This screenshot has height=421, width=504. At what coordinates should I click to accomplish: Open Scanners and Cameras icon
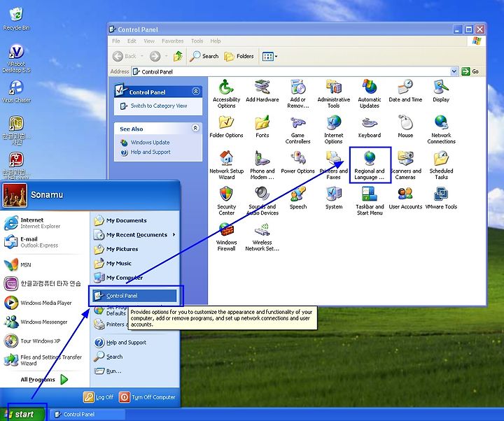(x=405, y=165)
